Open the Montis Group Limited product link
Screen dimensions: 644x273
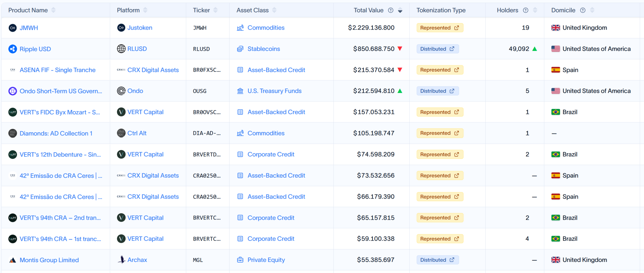click(x=49, y=260)
